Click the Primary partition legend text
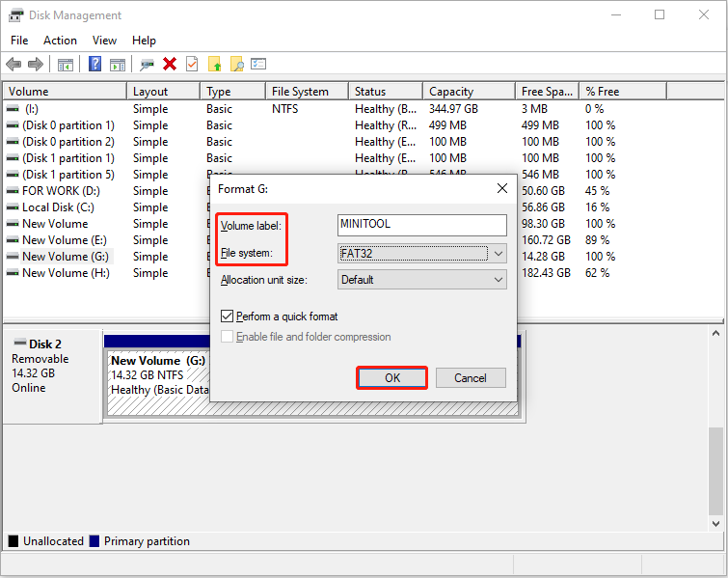The image size is (728, 578). (x=147, y=541)
